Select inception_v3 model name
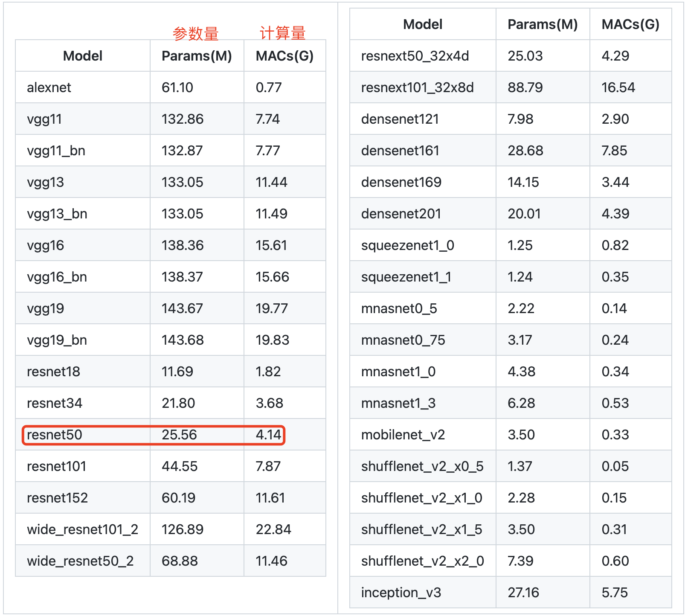 coord(401,593)
